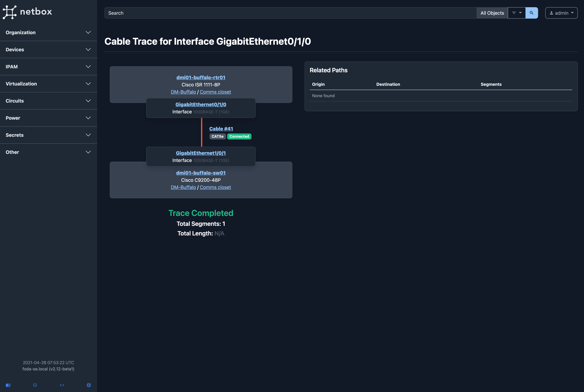Screen dimensions: 584x392
Task: Expand the IPAM section
Action: click(x=48, y=66)
